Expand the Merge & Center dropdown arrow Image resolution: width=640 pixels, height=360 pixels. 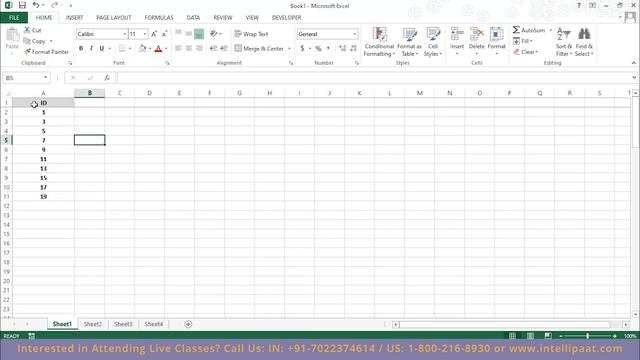pos(289,49)
